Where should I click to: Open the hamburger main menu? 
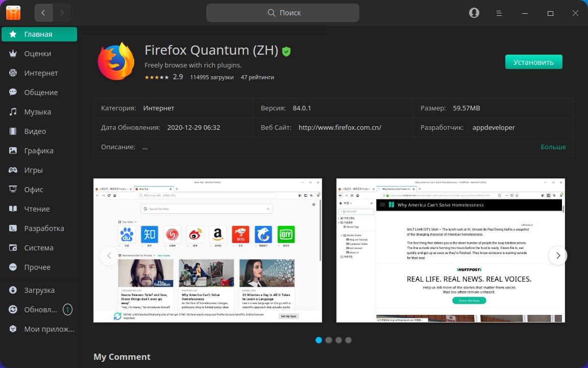[499, 13]
